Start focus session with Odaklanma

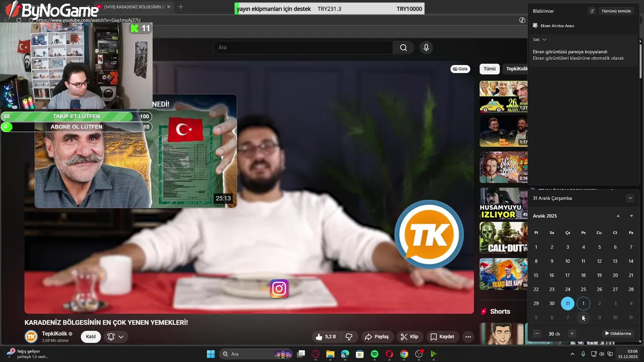618,333
